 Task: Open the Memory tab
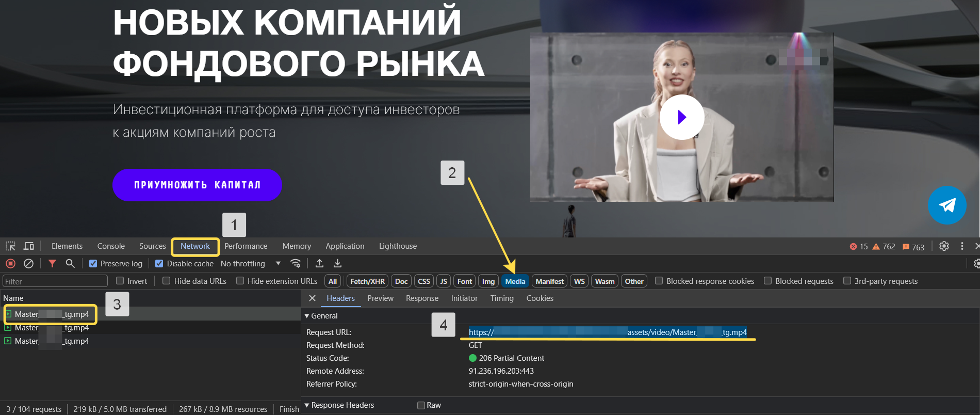point(297,246)
